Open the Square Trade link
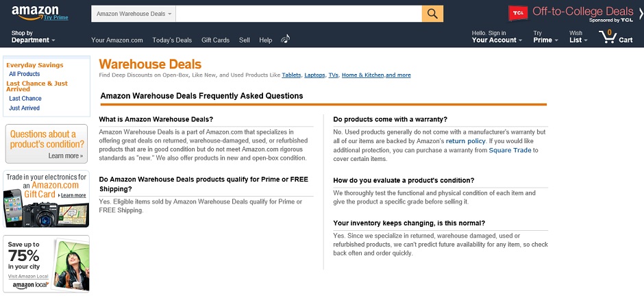644x298 pixels. (510, 149)
